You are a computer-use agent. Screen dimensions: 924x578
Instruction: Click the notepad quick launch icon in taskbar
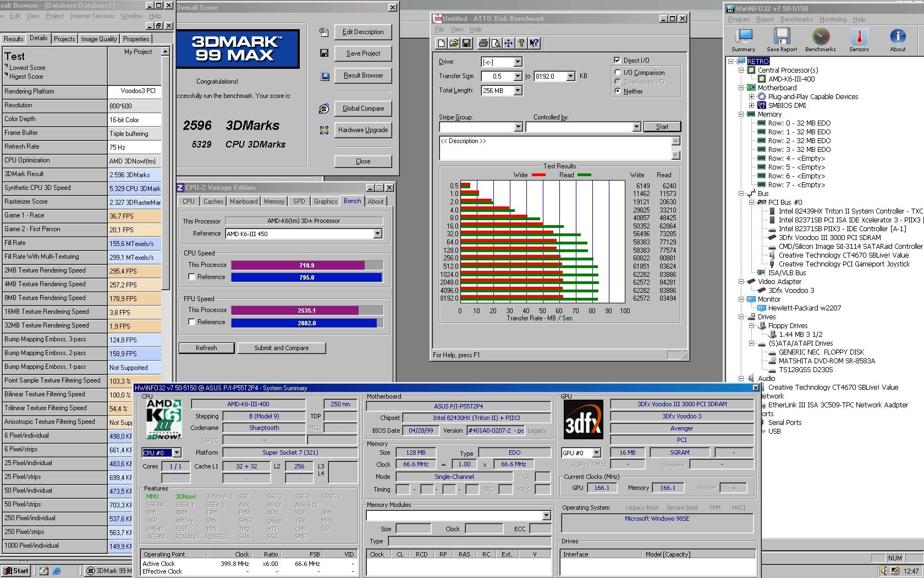click(x=44, y=571)
